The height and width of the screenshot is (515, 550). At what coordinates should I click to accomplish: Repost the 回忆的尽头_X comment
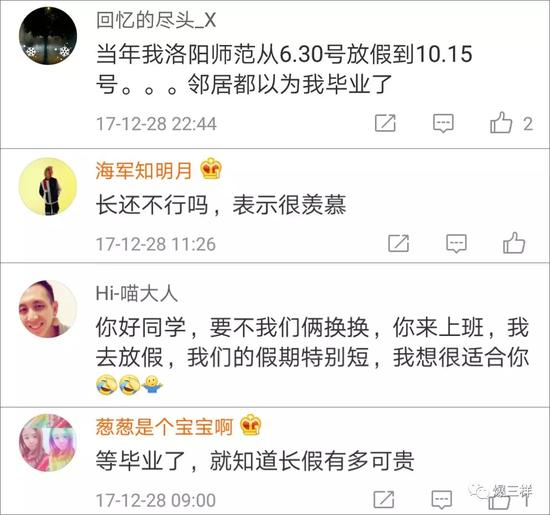tap(385, 123)
